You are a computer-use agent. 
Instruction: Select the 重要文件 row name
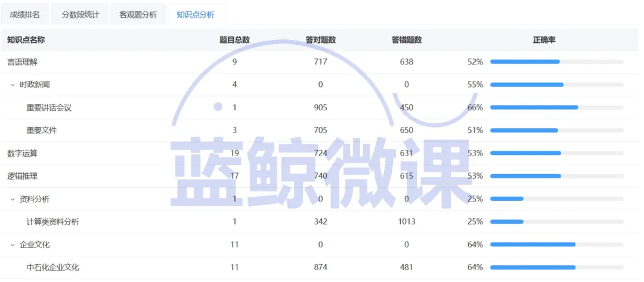click(42, 131)
